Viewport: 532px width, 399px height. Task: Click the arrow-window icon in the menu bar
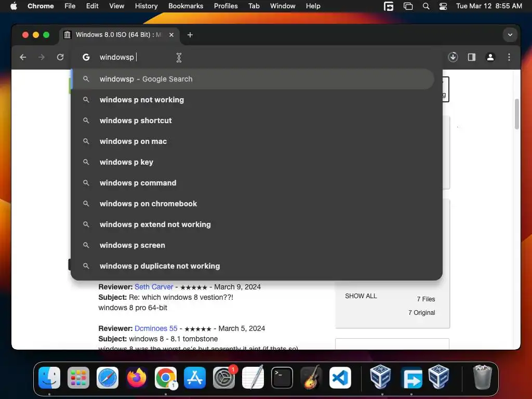click(389, 6)
